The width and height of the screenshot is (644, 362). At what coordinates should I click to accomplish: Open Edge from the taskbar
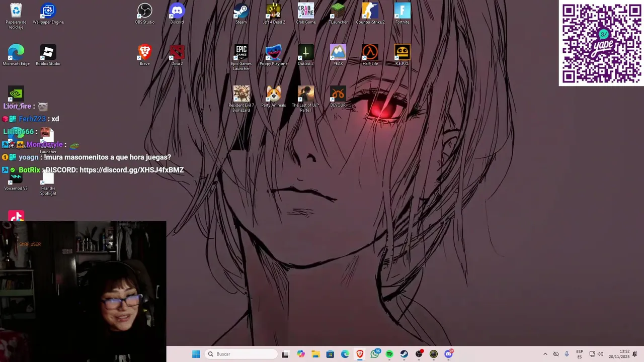click(x=345, y=354)
